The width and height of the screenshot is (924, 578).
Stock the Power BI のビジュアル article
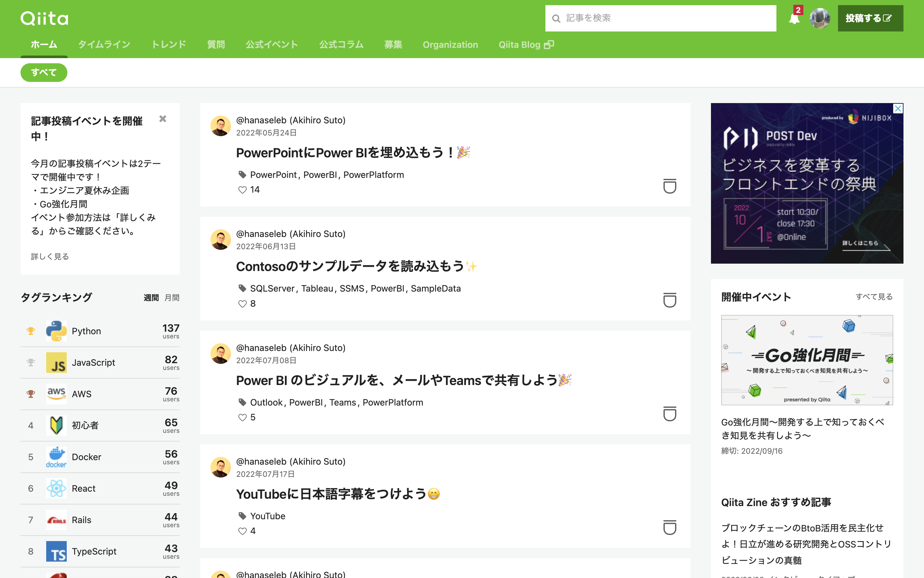coord(670,414)
